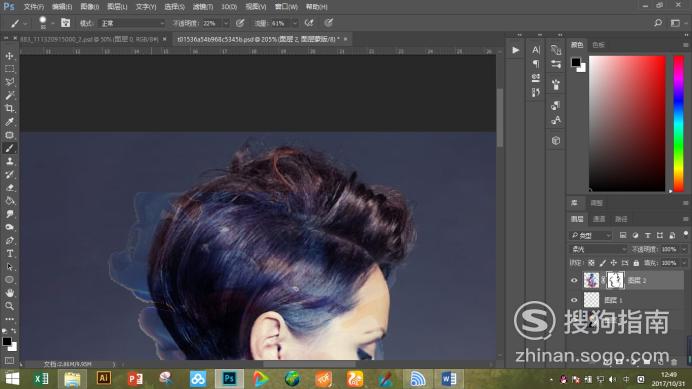
Task: Open the Filter menu
Action: point(203,7)
